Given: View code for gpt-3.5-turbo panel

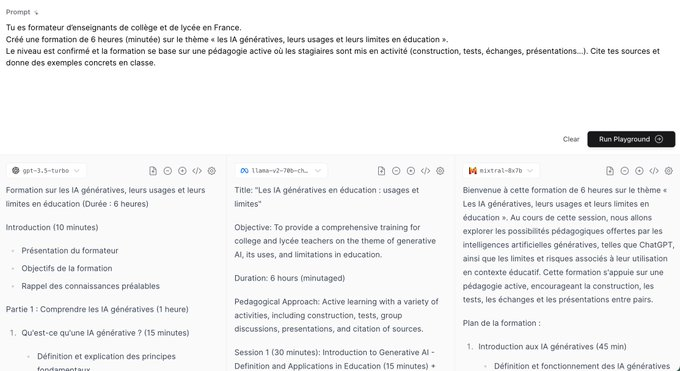Looking at the screenshot, I should click(x=197, y=171).
